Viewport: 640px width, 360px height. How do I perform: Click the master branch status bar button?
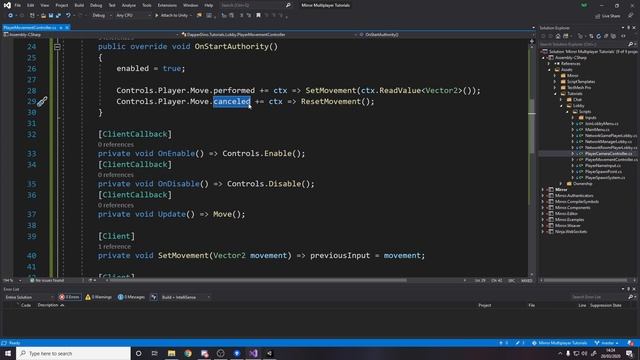(607, 343)
